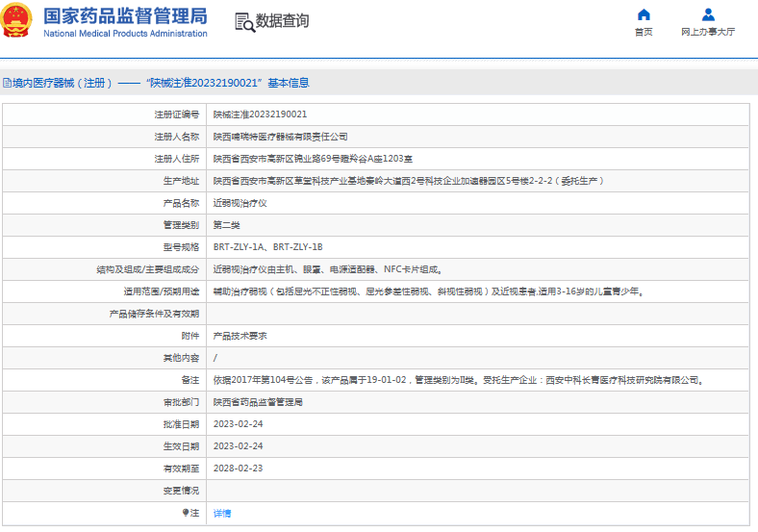Select 批准日期 value 2023-02-24
The width and height of the screenshot is (758, 532).
coord(238,424)
